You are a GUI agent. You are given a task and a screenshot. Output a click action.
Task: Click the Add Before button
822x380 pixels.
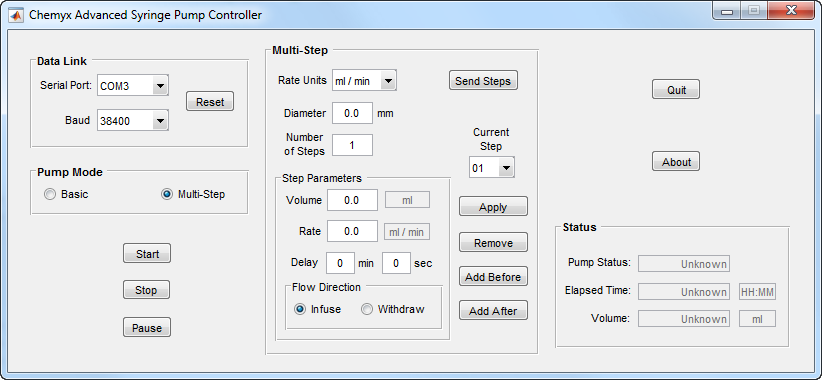493,277
